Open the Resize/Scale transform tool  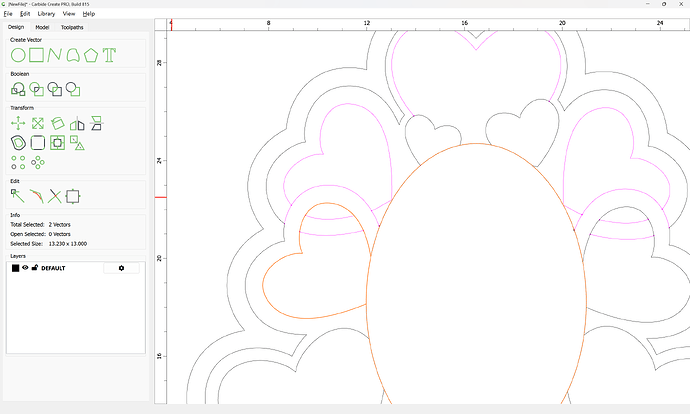(x=38, y=123)
